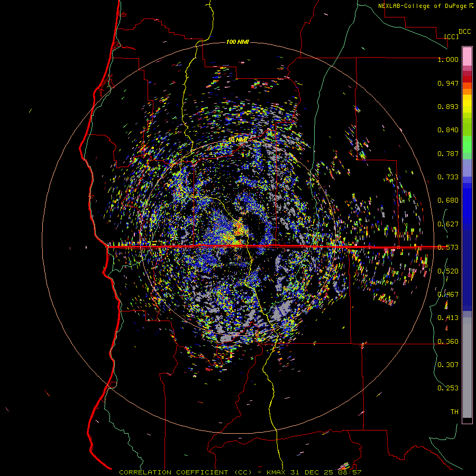The height and width of the screenshot is (476, 476).
Task: Pick the pink top segment of color bar
Action: pos(467,56)
